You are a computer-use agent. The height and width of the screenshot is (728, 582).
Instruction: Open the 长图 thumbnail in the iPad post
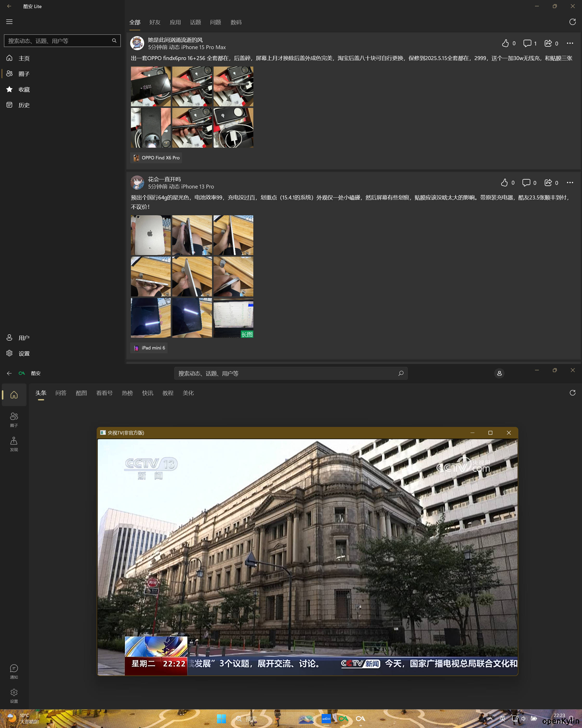(233, 318)
